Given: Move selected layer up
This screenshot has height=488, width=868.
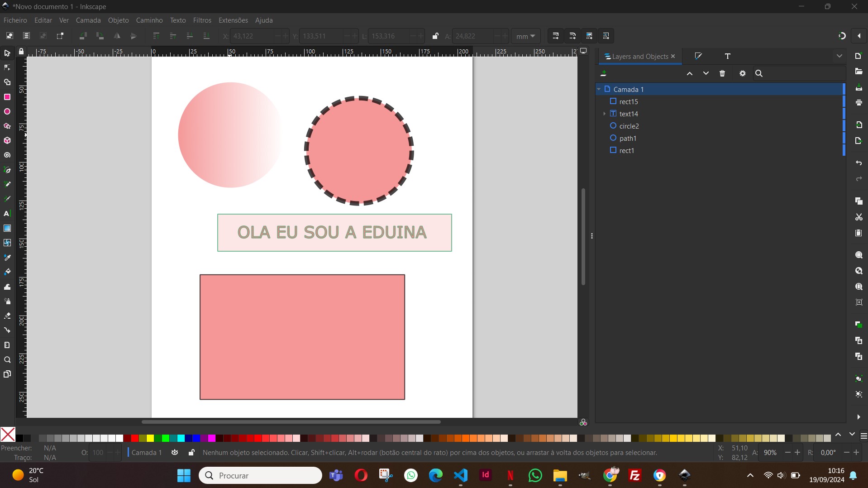Looking at the screenshot, I should [x=690, y=73].
